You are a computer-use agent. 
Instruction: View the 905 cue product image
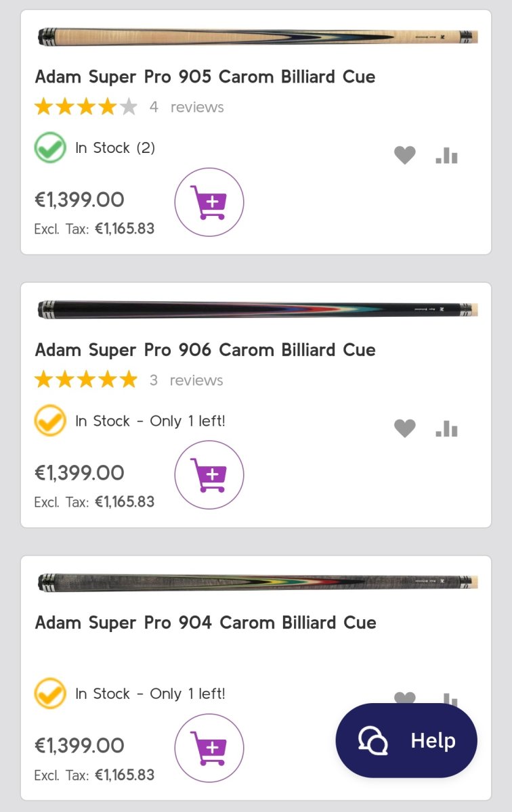coord(257,37)
